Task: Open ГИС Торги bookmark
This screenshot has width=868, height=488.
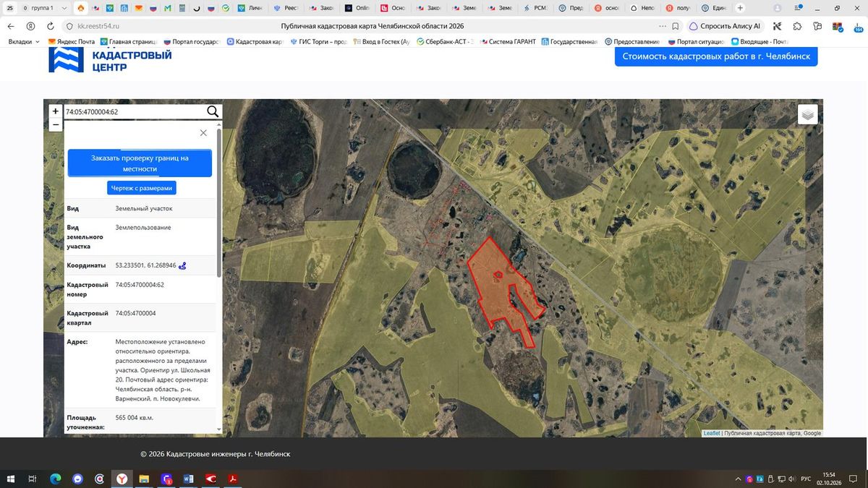Action: pyautogui.click(x=318, y=42)
